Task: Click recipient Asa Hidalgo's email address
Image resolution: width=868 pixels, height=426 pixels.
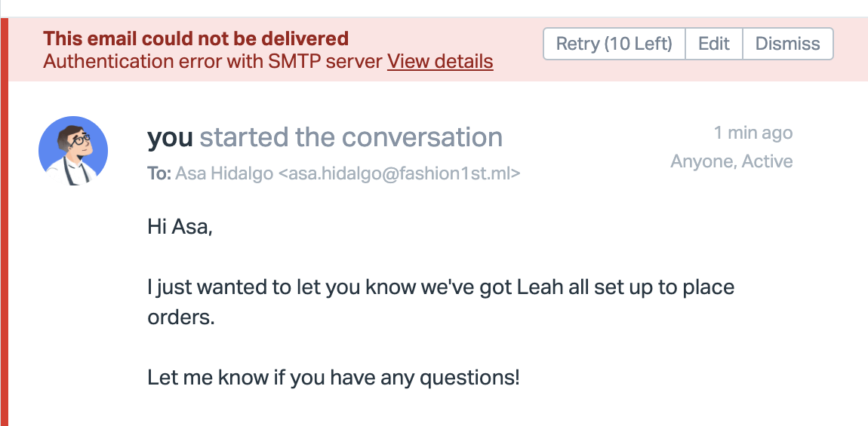Action: tap(400, 173)
